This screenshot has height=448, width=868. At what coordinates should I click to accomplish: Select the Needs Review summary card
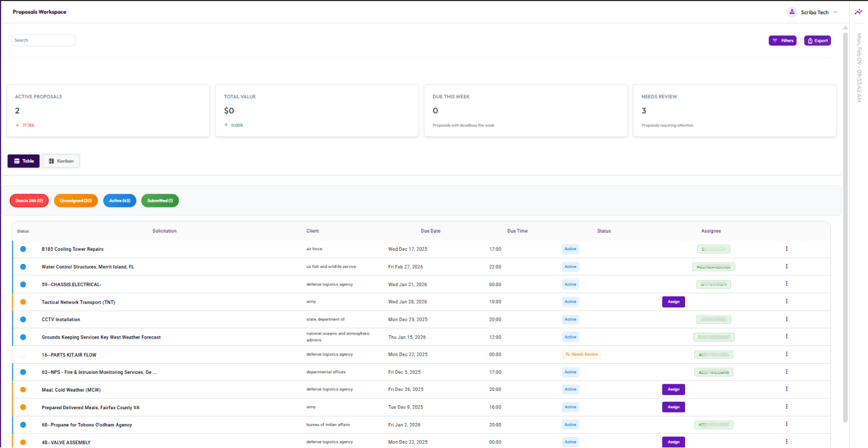[x=735, y=111]
